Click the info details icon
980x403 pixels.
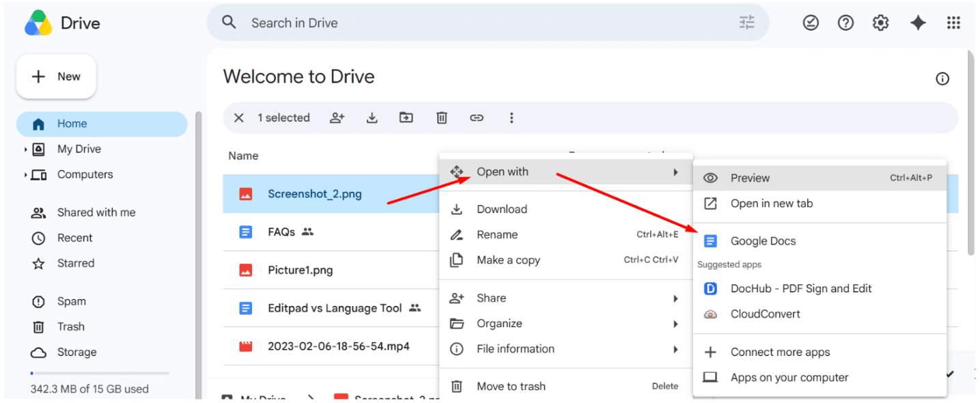click(x=942, y=79)
